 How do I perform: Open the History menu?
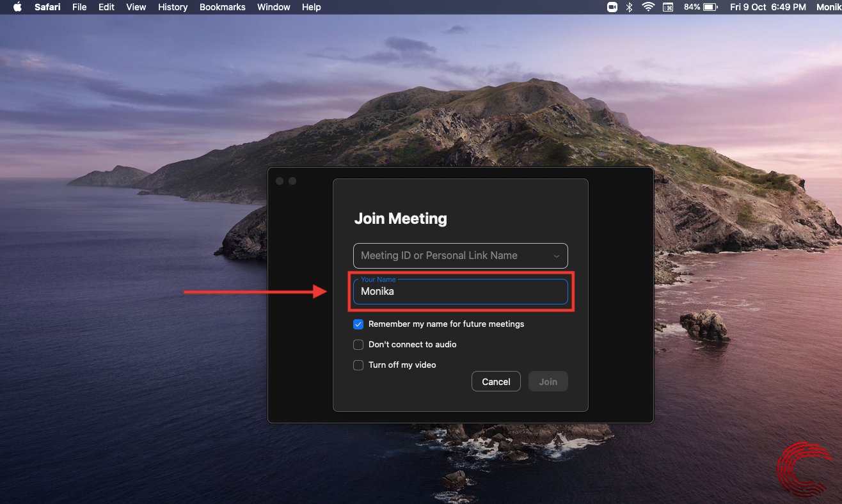pos(173,7)
